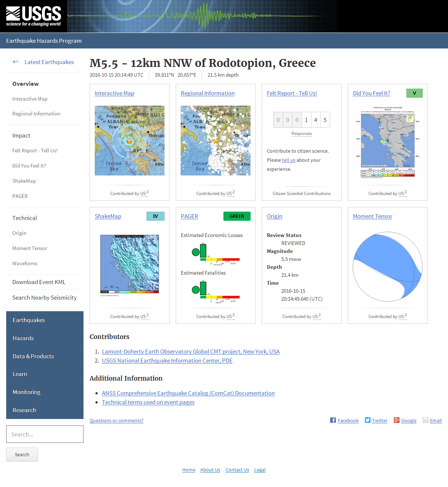Click the Email share icon
The image size is (448, 487).
[x=426, y=420]
